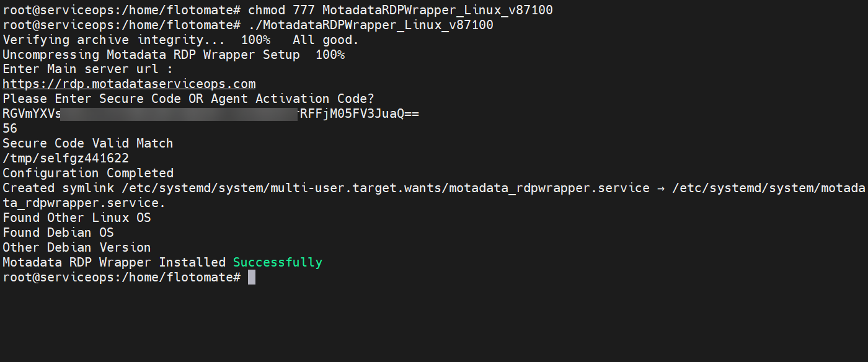Click the "RFFjM05FV3JuaQ==" end of the code

coord(360,113)
